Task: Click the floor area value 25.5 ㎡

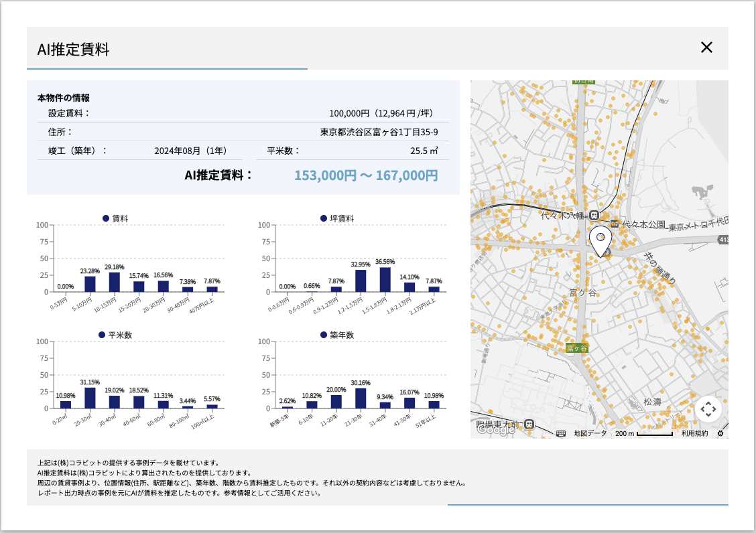Action: pos(424,151)
